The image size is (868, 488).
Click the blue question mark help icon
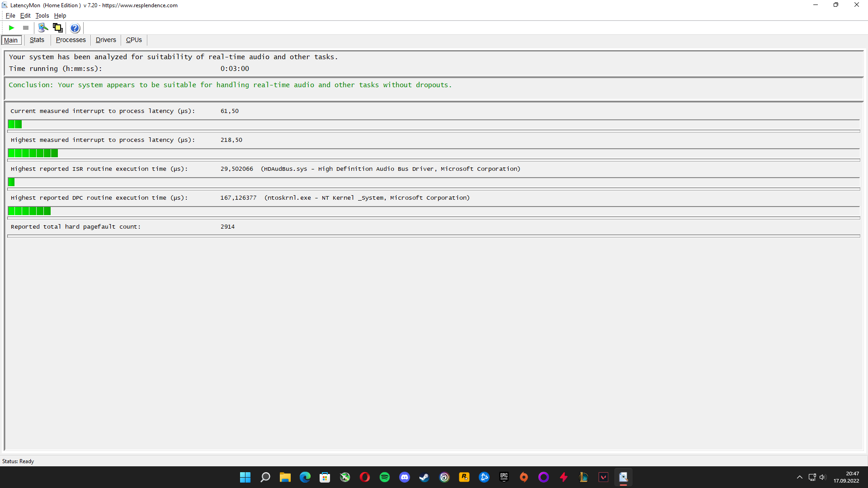click(75, 28)
